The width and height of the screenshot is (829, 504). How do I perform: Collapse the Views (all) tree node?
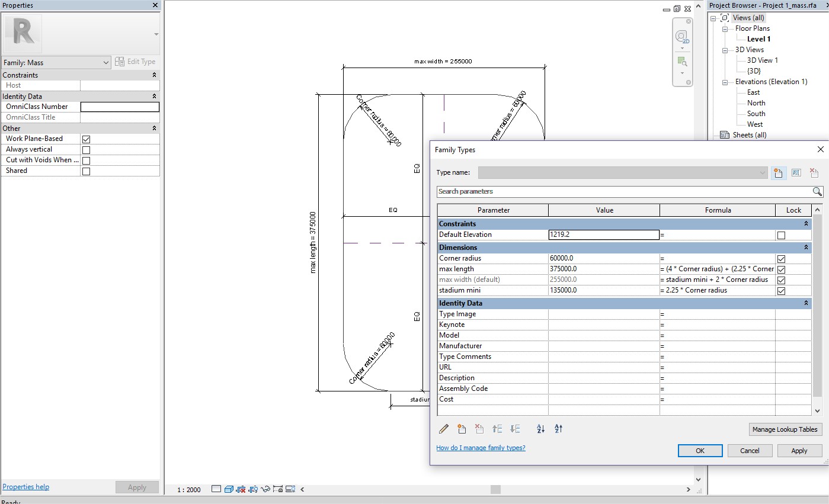pos(713,18)
